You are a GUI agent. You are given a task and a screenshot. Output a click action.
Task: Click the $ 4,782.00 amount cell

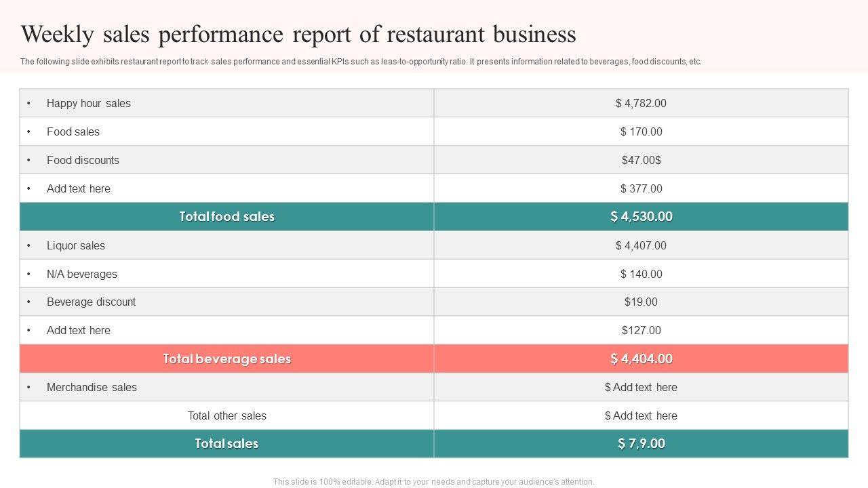click(641, 104)
